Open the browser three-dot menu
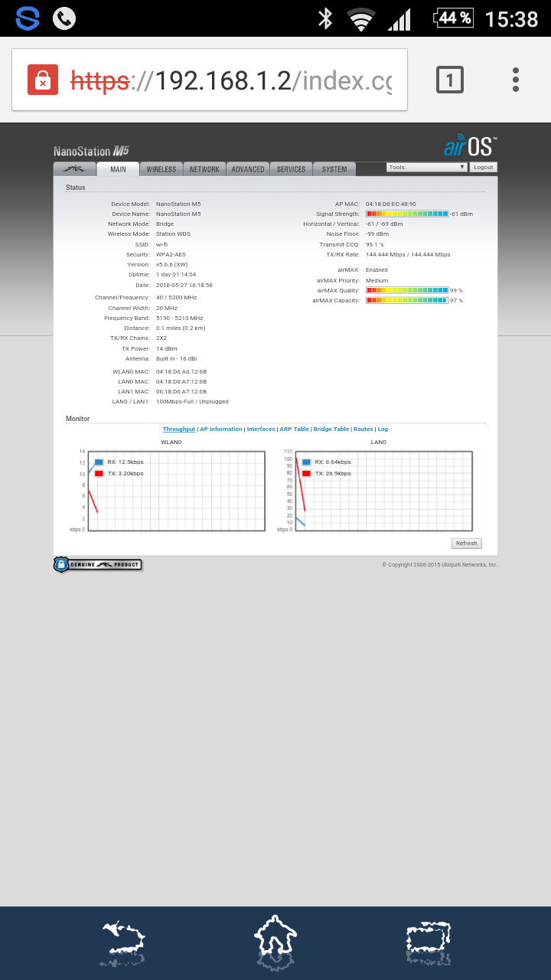This screenshot has height=980, width=551. [x=516, y=80]
